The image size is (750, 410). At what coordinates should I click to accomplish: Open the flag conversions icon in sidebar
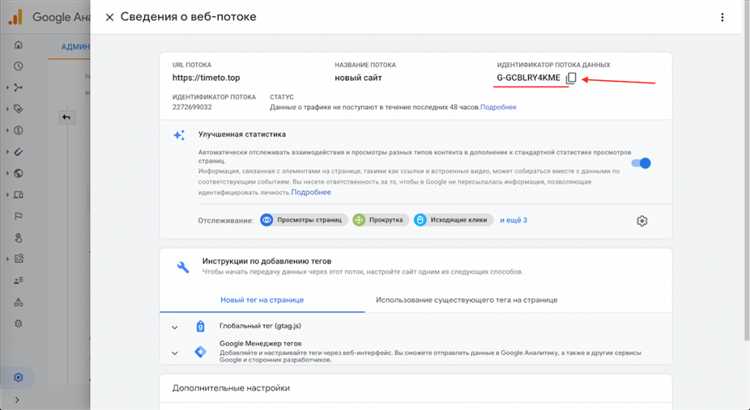coord(18,216)
